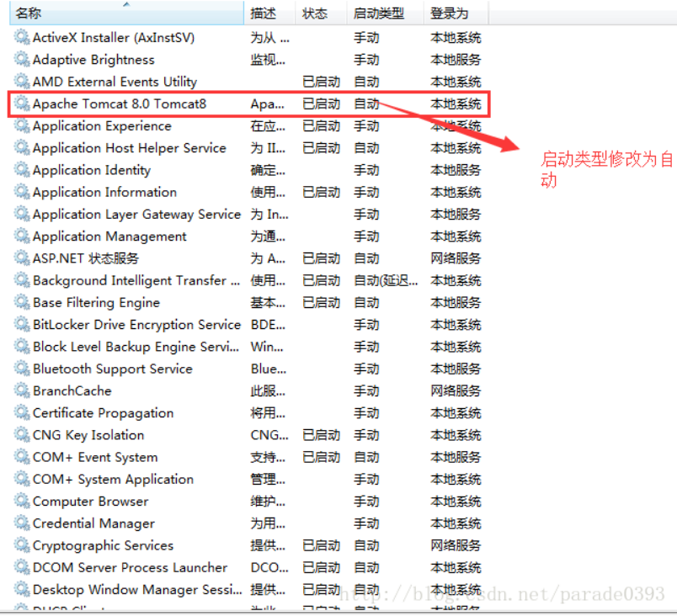Click the Cryptographic Services gear icon
677x616 pixels.
click(21, 545)
